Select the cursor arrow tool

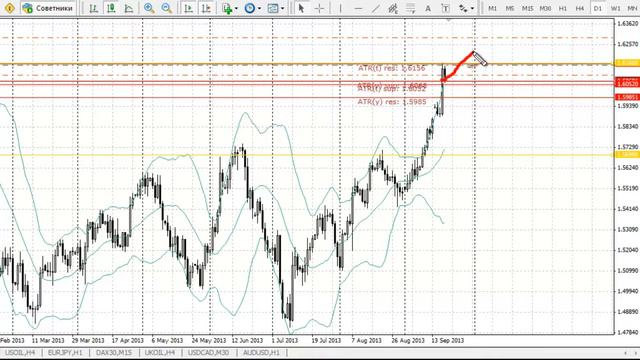click(301, 8)
